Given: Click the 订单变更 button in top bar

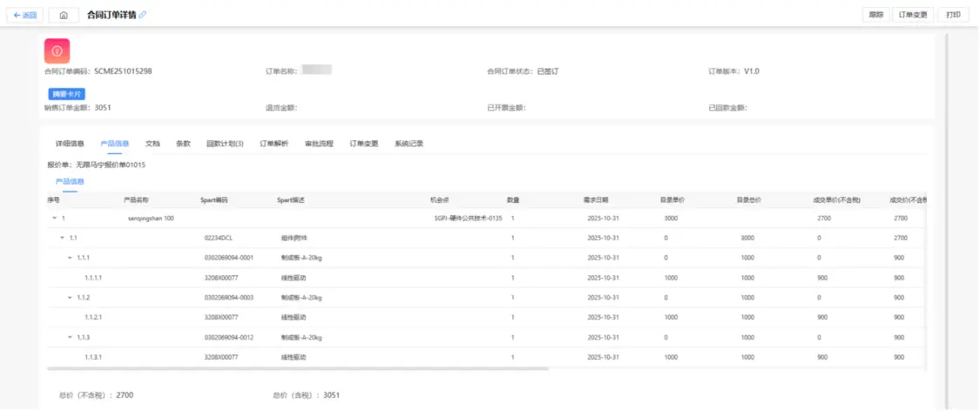Looking at the screenshot, I should pyautogui.click(x=913, y=15).
